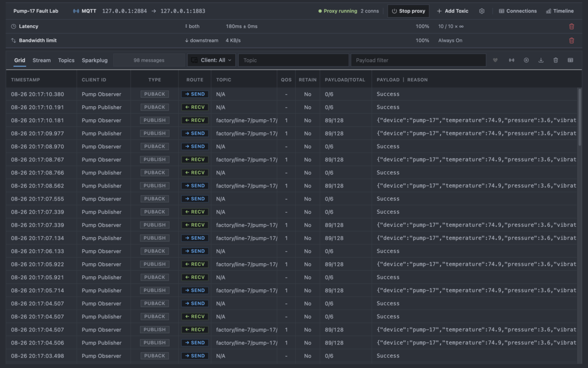Select the Bandwidth limit toxic row
588x368 pixels.
click(x=293, y=40)
